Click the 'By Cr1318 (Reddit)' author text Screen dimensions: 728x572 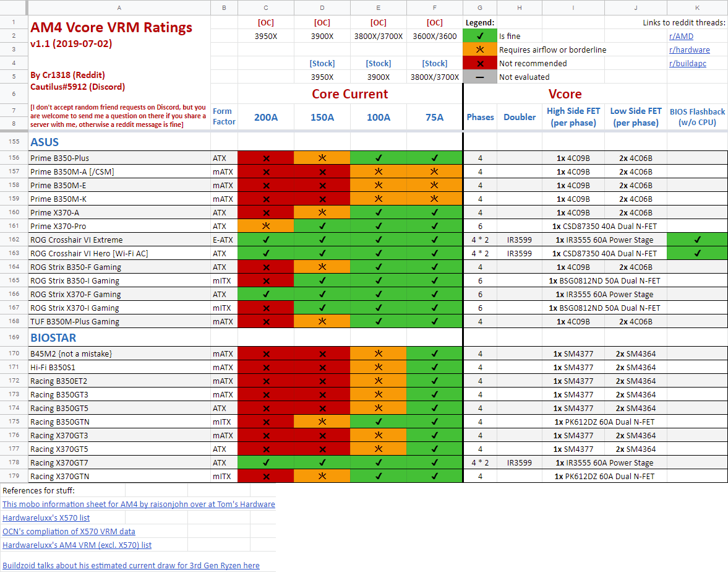click(x=68, y=75)
